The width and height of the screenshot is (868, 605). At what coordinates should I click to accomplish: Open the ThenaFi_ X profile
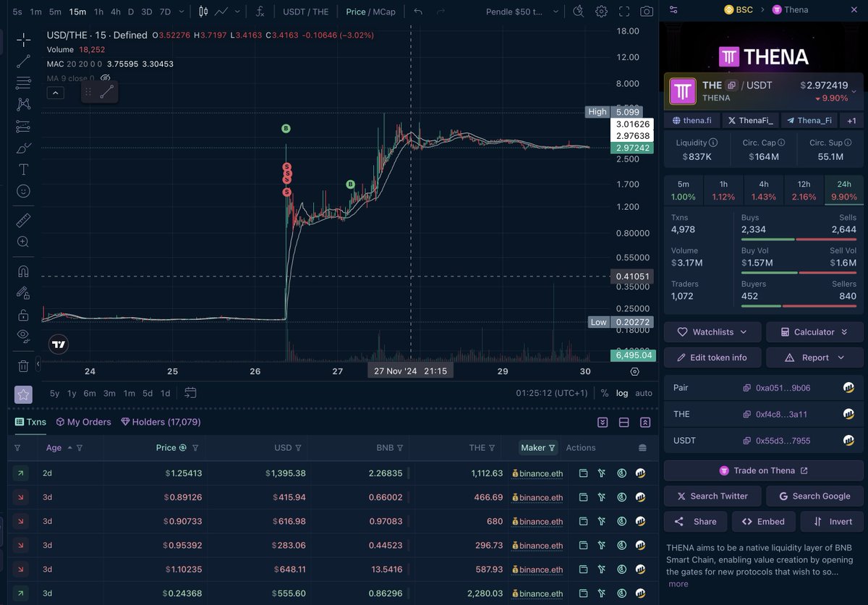point(750,121)
